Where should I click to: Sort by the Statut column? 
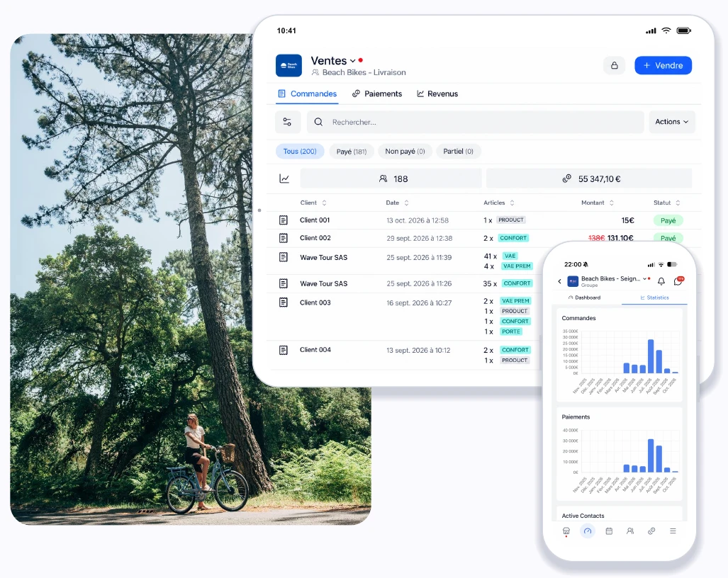(x=667, y=203)
